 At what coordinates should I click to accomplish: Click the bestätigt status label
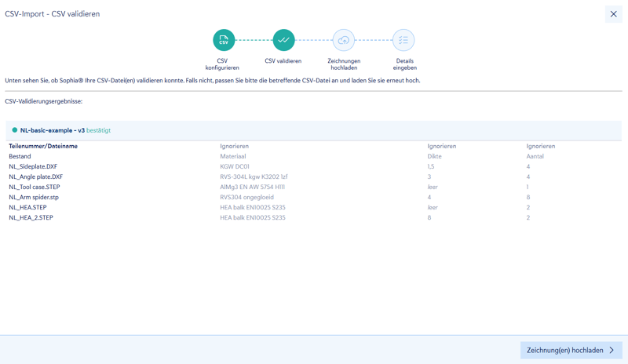coord(99,130)
